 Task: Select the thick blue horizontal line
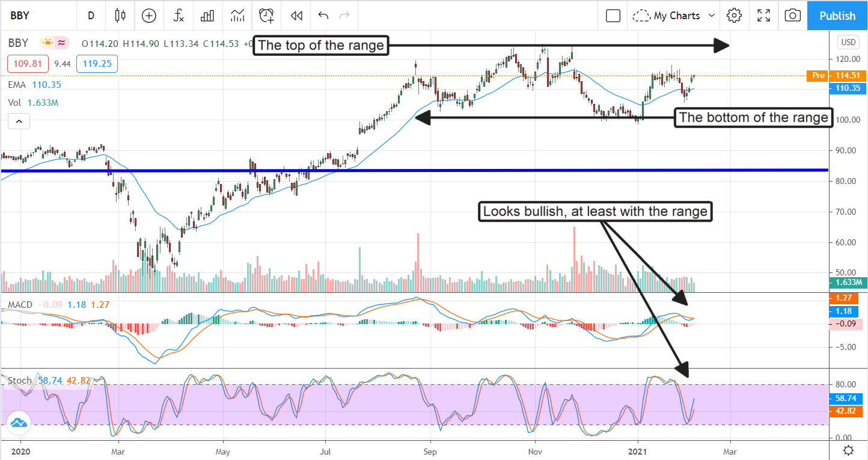pos(421,171)
